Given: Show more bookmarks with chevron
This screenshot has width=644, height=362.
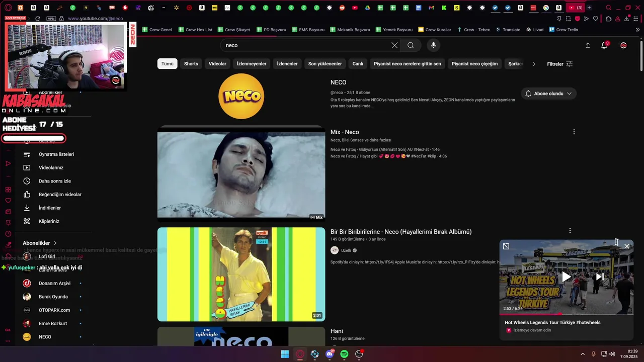Looking at the screenshot, I should click(x=637, y=30).
